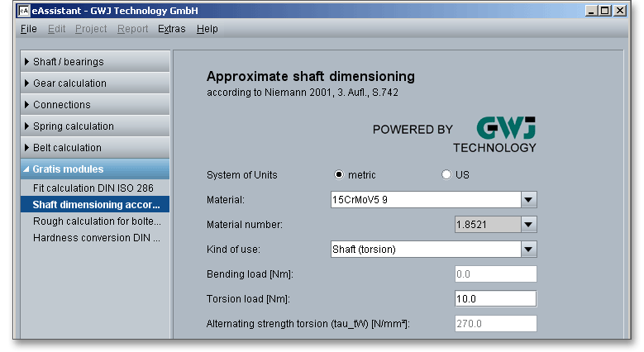The image size is (644, 352).
Task: Collapse the Gratis modules section
Action: point(93,169)
